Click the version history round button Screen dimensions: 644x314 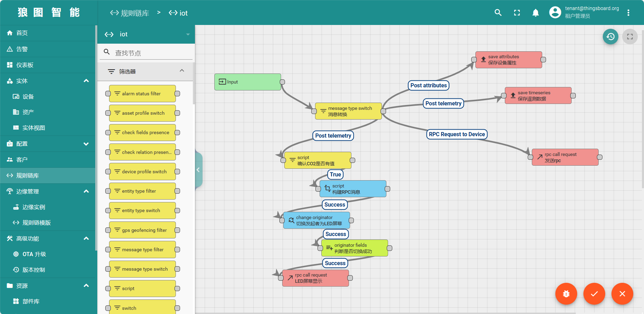[x=610, y=36]
